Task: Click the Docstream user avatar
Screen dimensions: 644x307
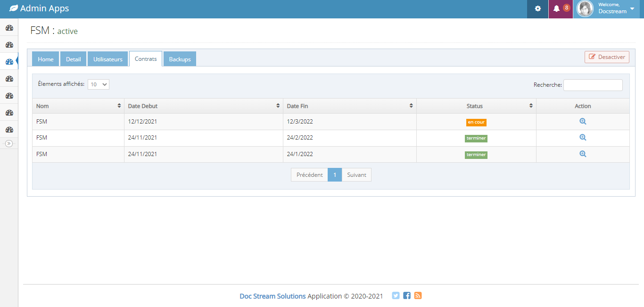Action: (585, 9)
